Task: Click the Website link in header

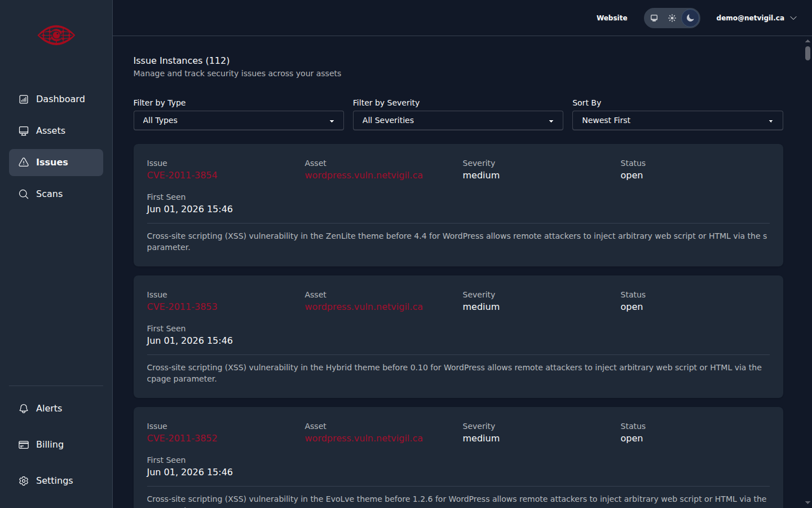Action: click(x=612, y=18)
